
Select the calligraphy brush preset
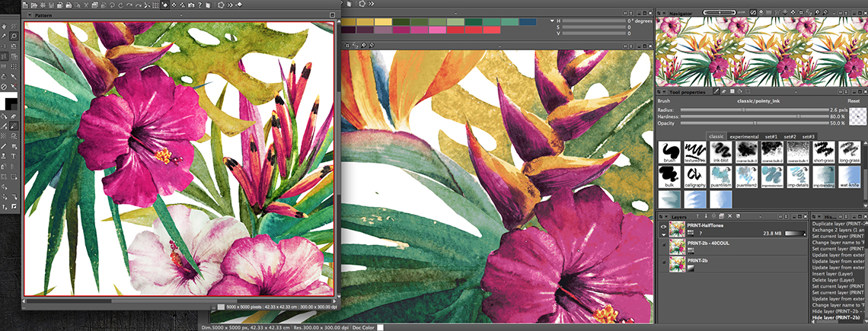point(694,177)
